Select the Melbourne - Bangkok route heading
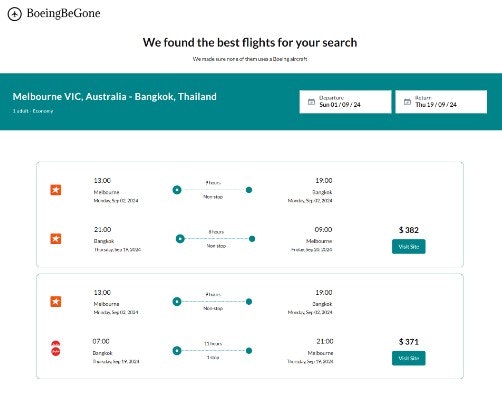This screenshot has width=502, height=417. [x=115, y=97]
